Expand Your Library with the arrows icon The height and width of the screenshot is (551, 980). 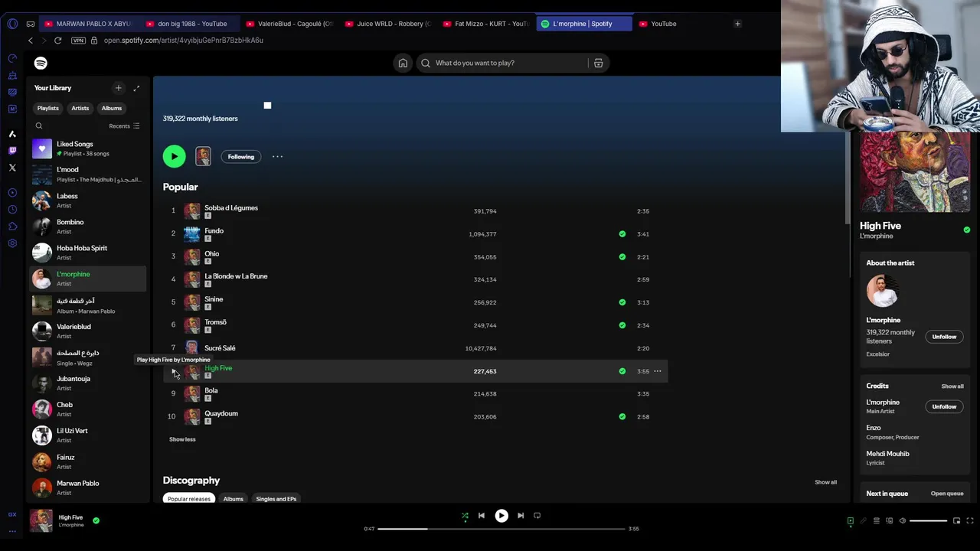click(x=136, y=88)
